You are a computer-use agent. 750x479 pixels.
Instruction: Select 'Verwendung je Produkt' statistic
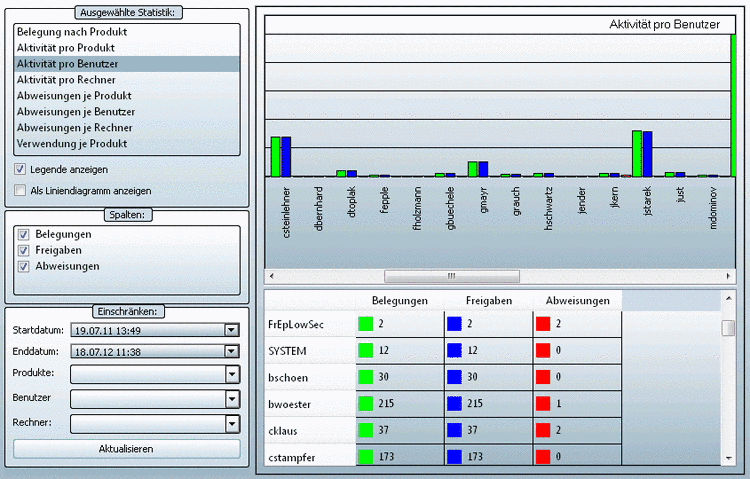coord(127,144)
